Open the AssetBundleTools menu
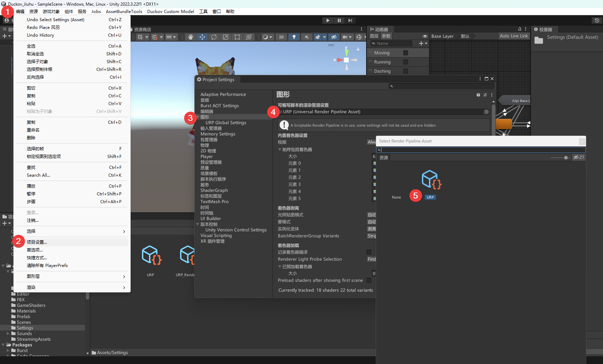 pyautogui.click(x=124, y=11)
